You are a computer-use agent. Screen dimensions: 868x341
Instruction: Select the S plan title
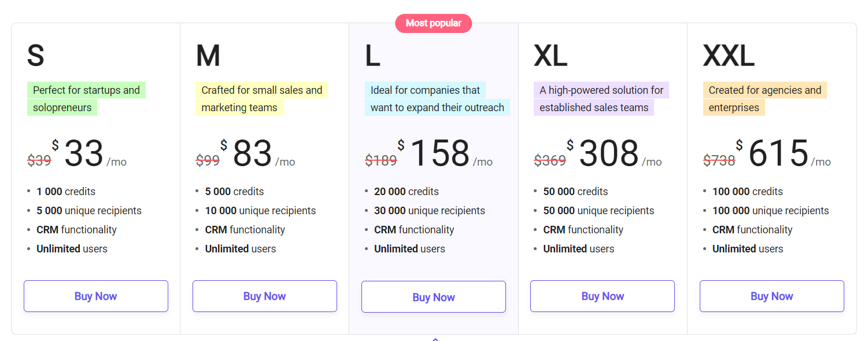pos(36,56)
